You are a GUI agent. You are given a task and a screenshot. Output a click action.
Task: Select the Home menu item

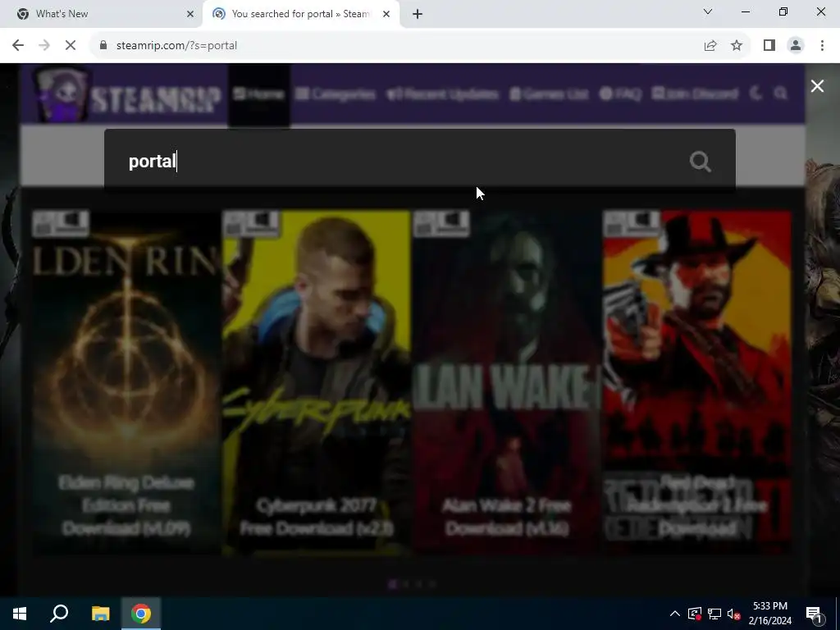point(258,94)
